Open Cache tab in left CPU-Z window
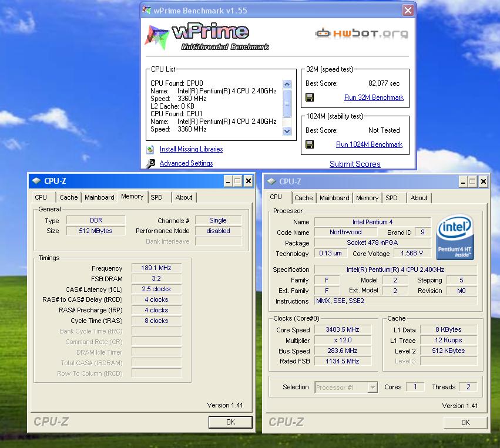 coord(69,197)
